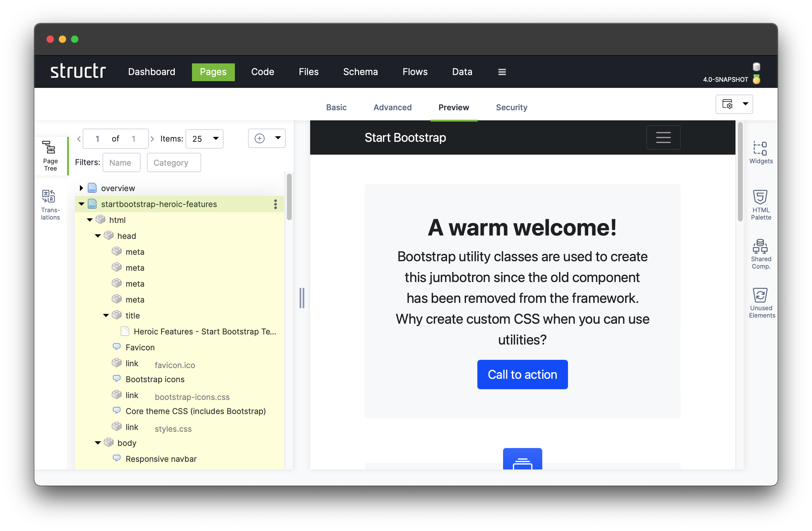
Task: Open the kebab menu on startbootstrap-heroic-features
Action: (x=275, y=204)
